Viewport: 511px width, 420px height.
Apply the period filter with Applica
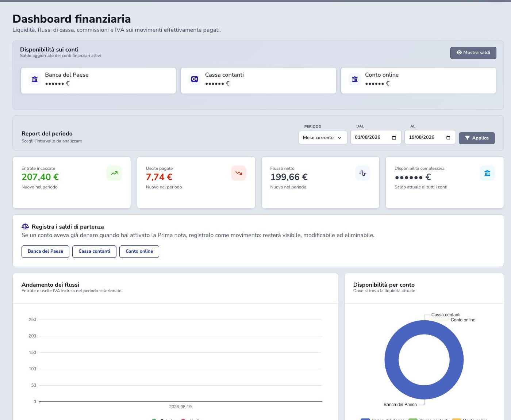pos(477,138)
